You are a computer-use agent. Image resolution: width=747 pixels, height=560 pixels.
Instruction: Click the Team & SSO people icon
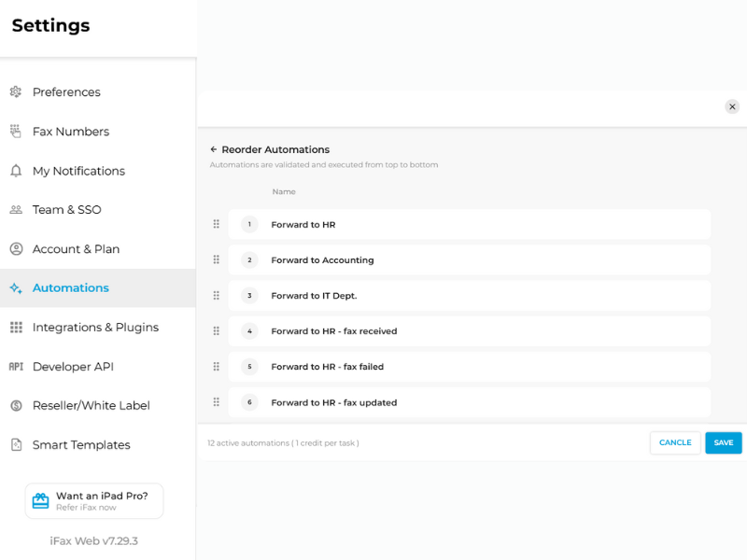(x=15, y=209)
